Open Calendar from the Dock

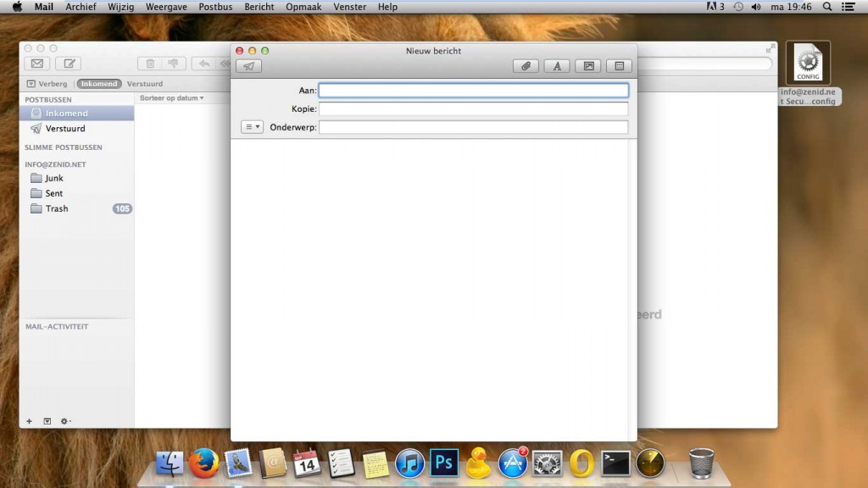point(307,463)
